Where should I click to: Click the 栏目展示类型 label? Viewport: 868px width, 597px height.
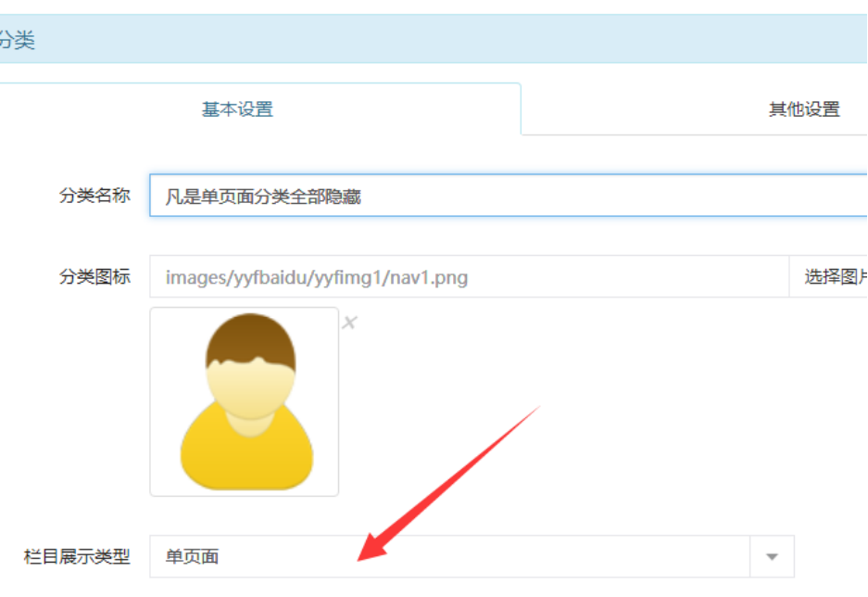coord(77,556)
